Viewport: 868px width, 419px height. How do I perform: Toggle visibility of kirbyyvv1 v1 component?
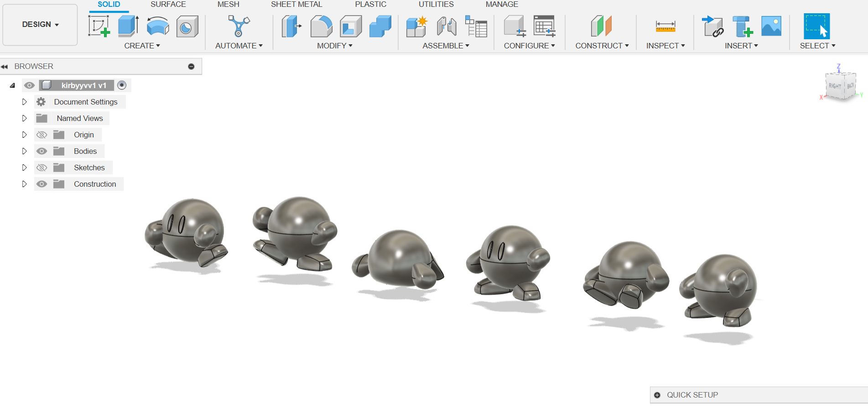[29, 85]
